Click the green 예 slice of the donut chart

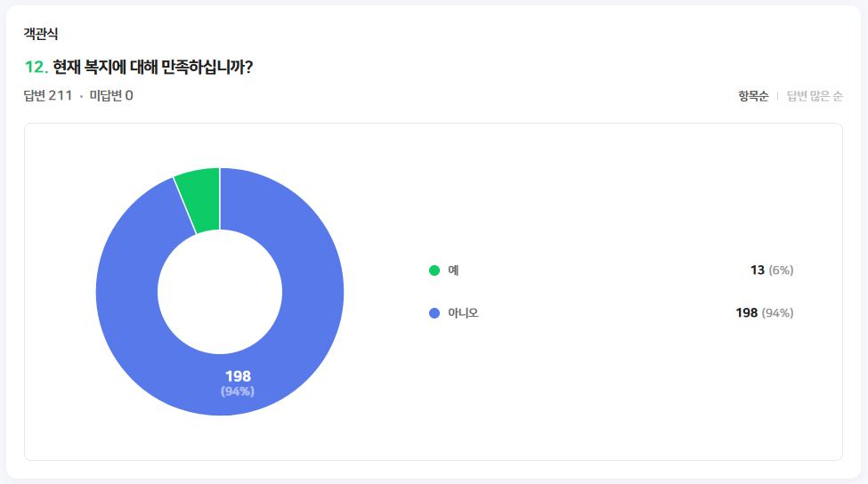tap(199, 198)
